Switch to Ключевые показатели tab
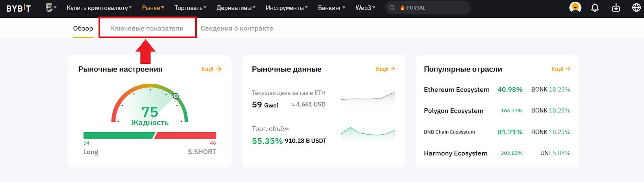644x182 pixels. point(147,29)
